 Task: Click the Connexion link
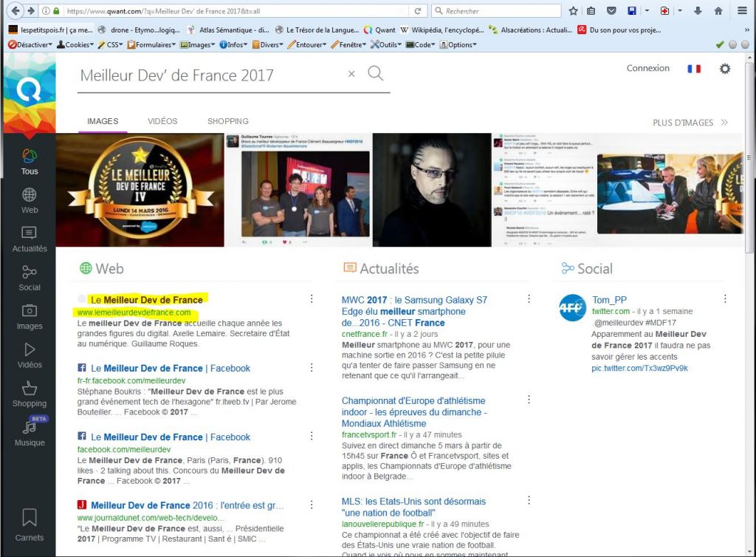click(x=647, y=68)
